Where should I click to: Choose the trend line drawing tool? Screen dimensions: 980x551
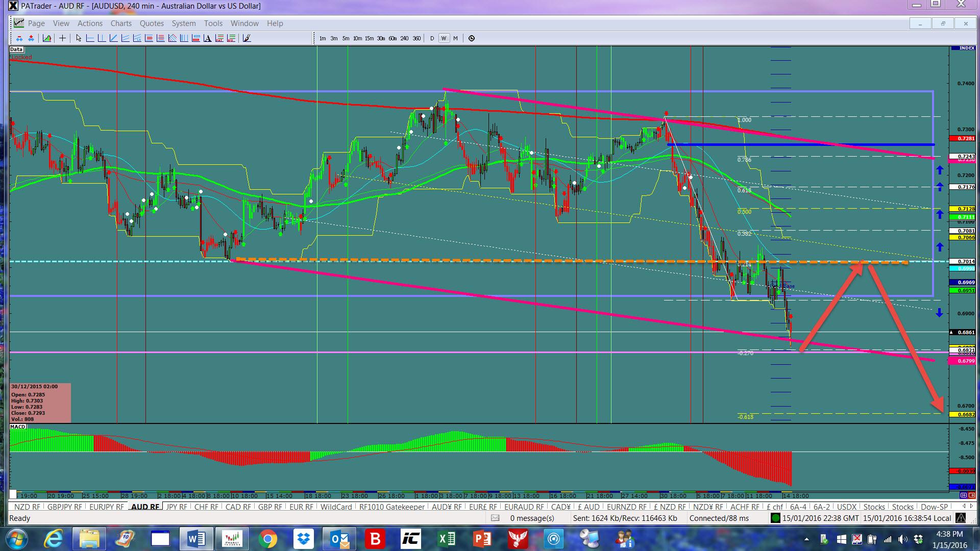[x=113, y=38]
